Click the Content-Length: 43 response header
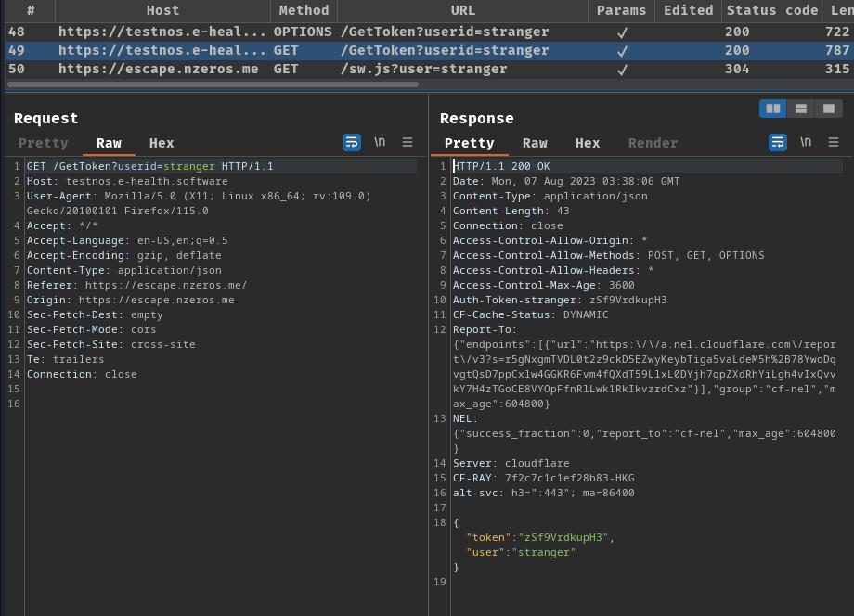Viewport: 854px width, 616px height. coord(511,211)
